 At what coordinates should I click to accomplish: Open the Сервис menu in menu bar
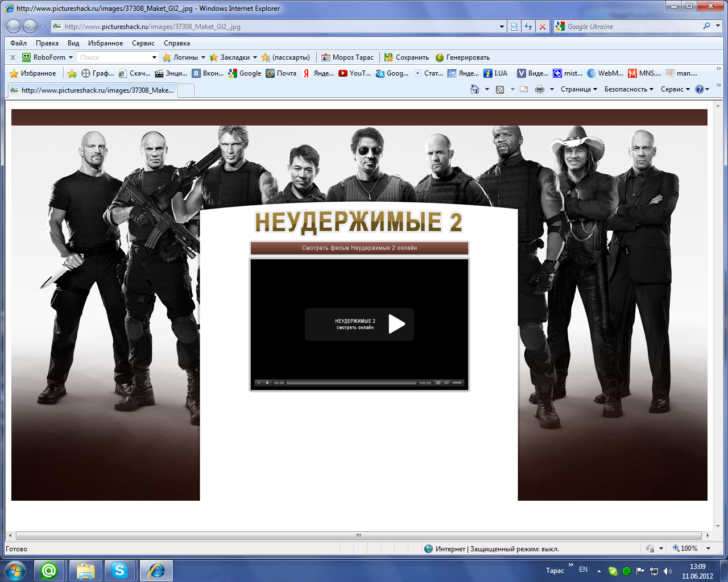143,43
